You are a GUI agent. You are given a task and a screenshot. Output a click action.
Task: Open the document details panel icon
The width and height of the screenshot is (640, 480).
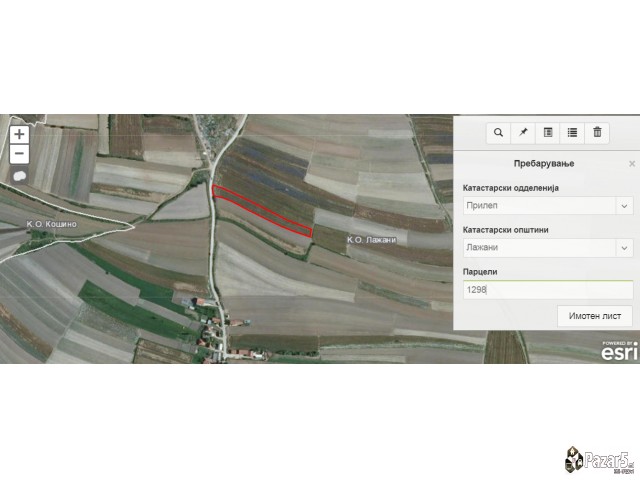[x=548, y=132]
